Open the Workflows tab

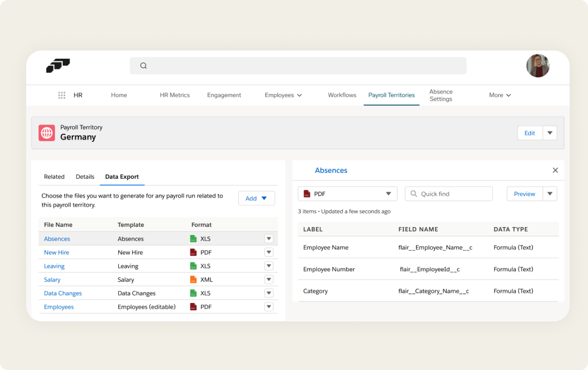pos(342,95)
